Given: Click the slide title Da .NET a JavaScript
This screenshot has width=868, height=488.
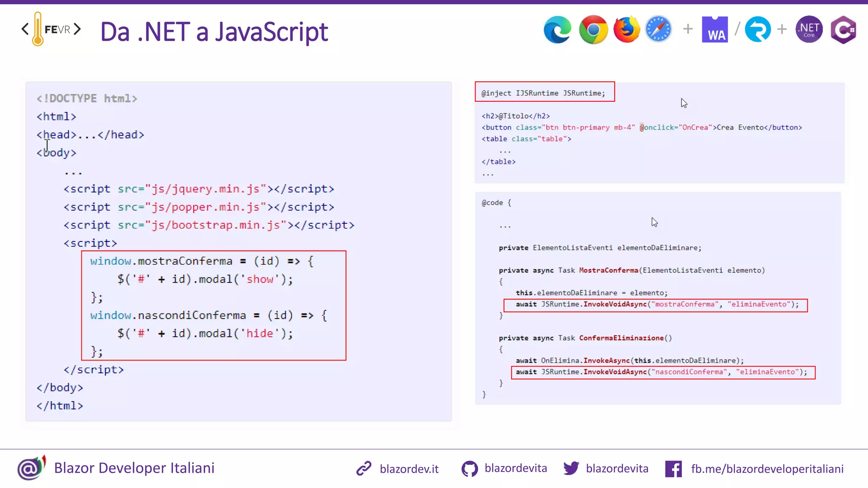Looking at the screenshot, I should pyautogui.click(x=214, y=32).
